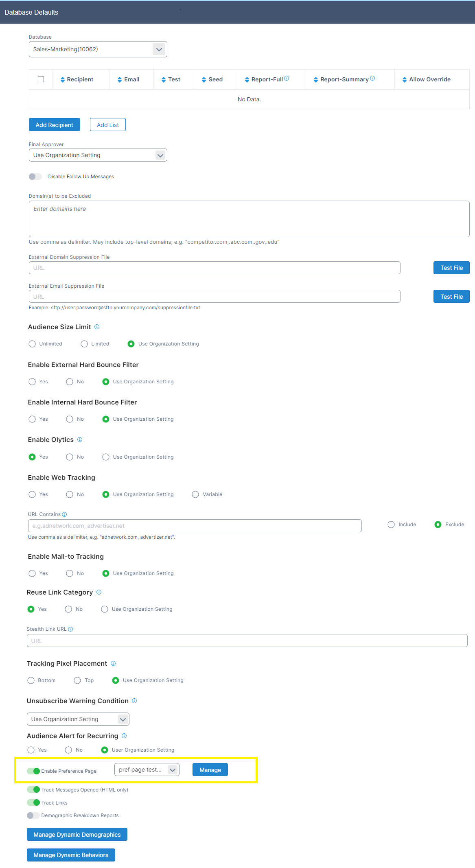This screenshot has height=868, width=475.
Task: Click info icon beside Reuse Link Category
Action: click(99, 592)
